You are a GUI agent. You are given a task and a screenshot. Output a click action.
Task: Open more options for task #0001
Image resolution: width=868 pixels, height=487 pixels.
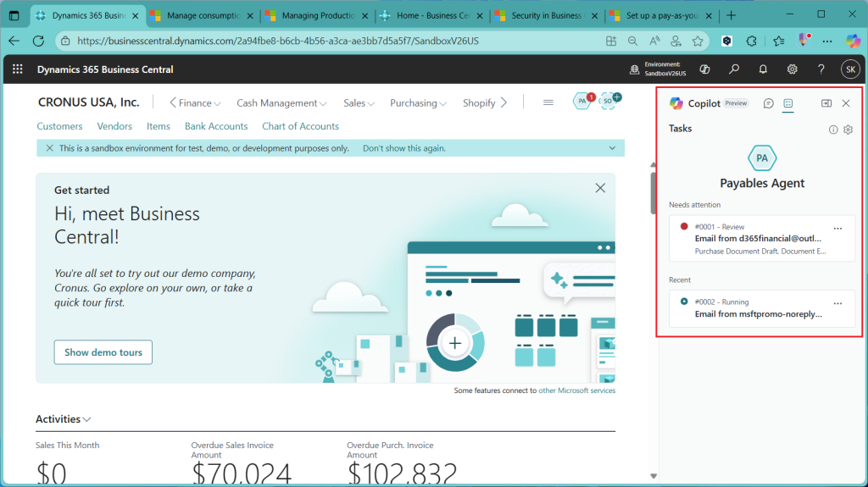(x=837, y=228)
